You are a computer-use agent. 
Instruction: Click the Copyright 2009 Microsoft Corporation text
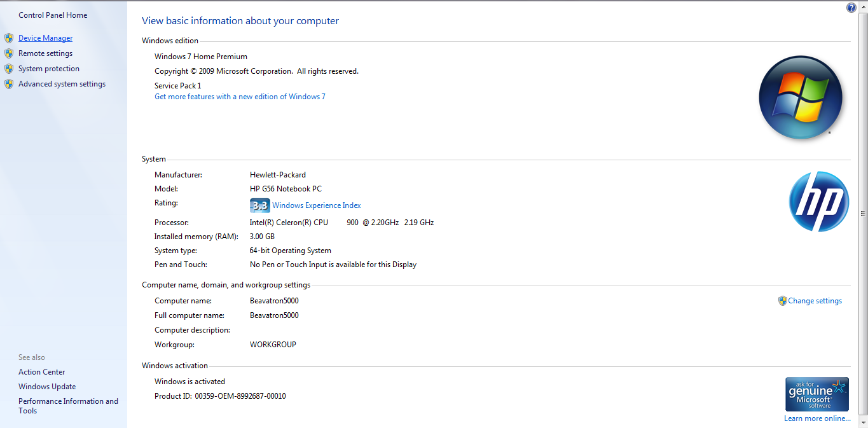pyautogui.click(x=256, y=71)
